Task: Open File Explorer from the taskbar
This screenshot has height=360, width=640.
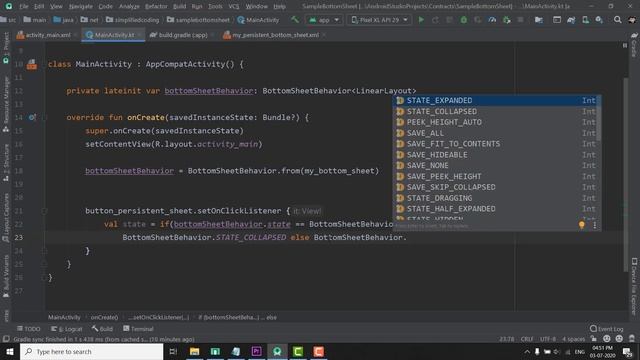Action: point(194,351)
